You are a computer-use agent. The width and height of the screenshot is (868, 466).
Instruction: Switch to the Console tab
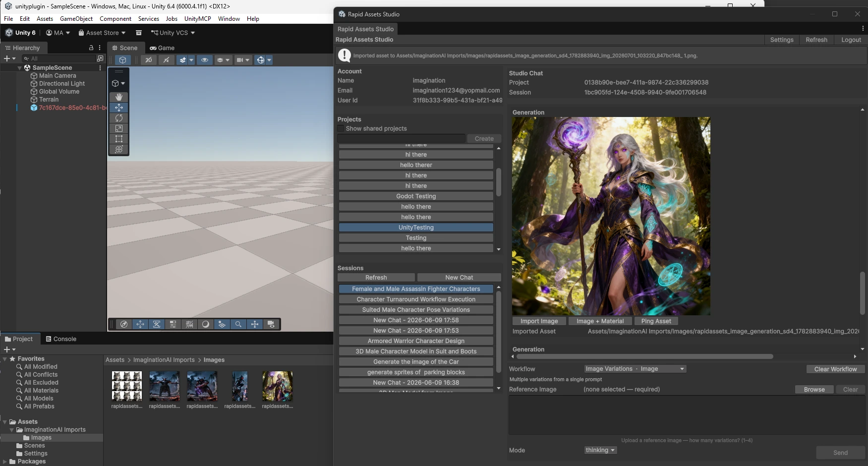[61, 339]
